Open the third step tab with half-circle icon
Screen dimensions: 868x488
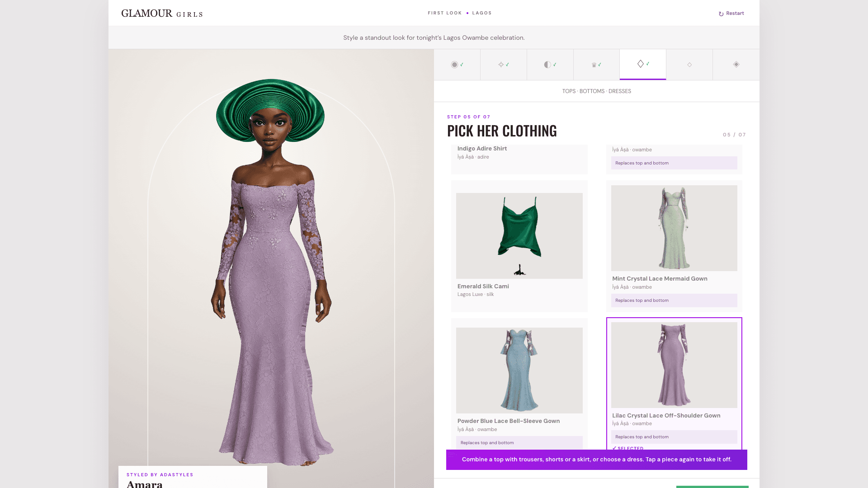[x=550, y=65]
